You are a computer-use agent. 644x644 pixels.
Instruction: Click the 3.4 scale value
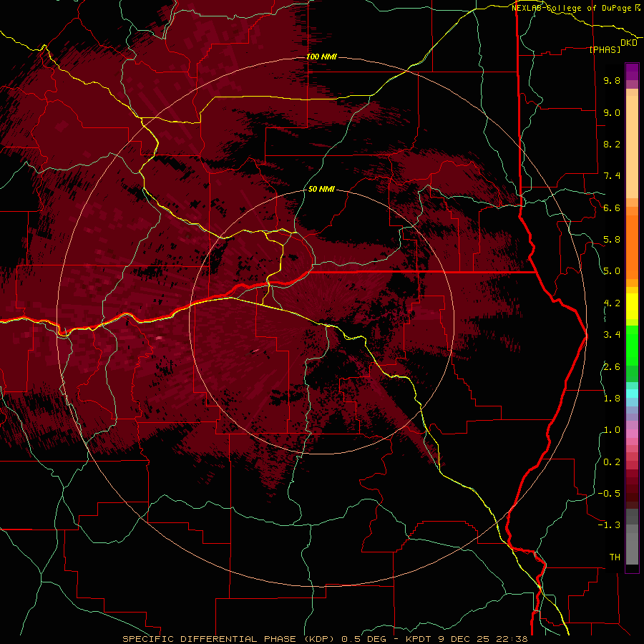click(x=612, y=335)
